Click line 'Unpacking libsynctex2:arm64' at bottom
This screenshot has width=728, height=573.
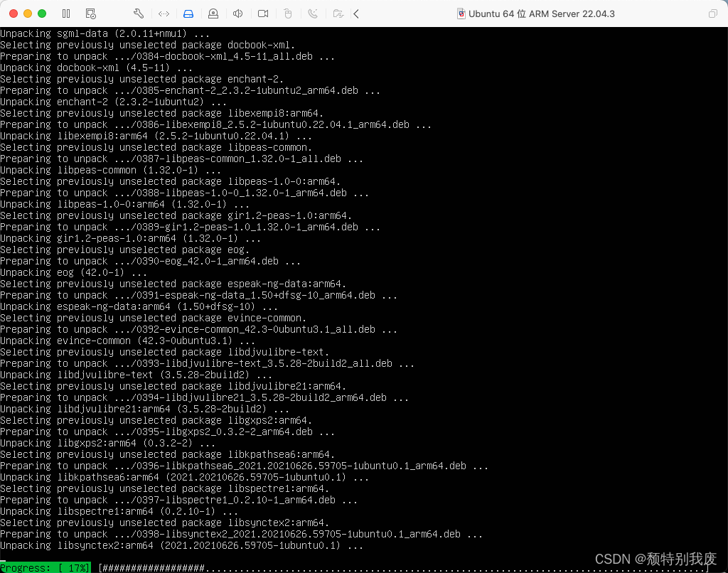pyautogui.click(x=182, y=545)
